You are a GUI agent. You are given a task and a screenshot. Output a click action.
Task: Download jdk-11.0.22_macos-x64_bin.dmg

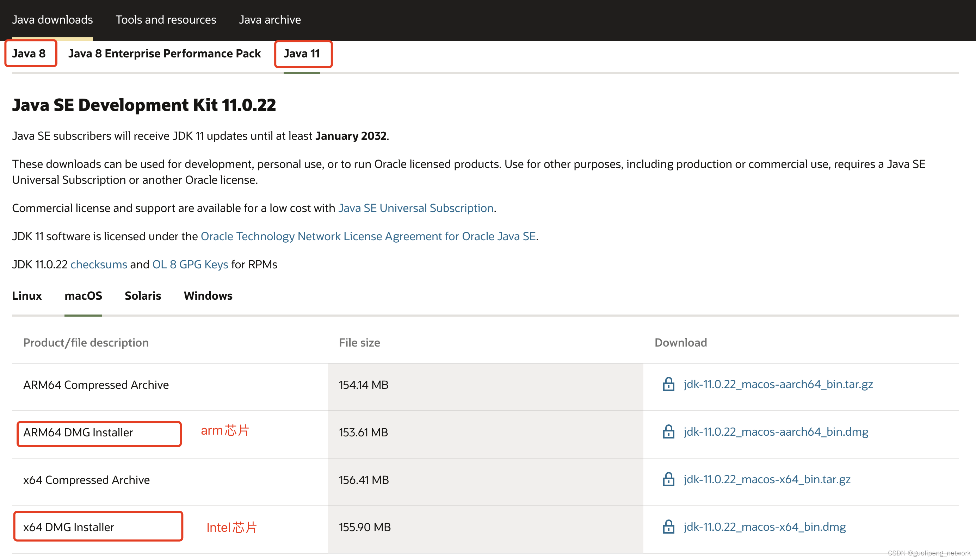[x=764, y=527]
